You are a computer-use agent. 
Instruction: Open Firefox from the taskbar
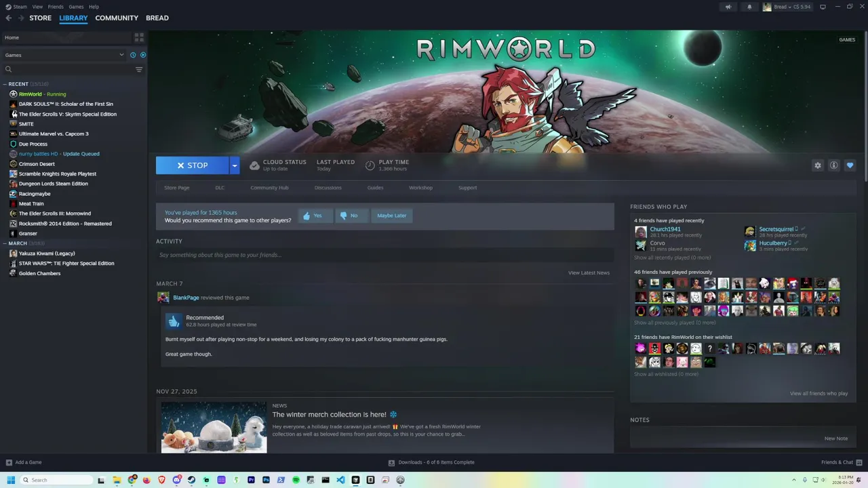point(146,480)
